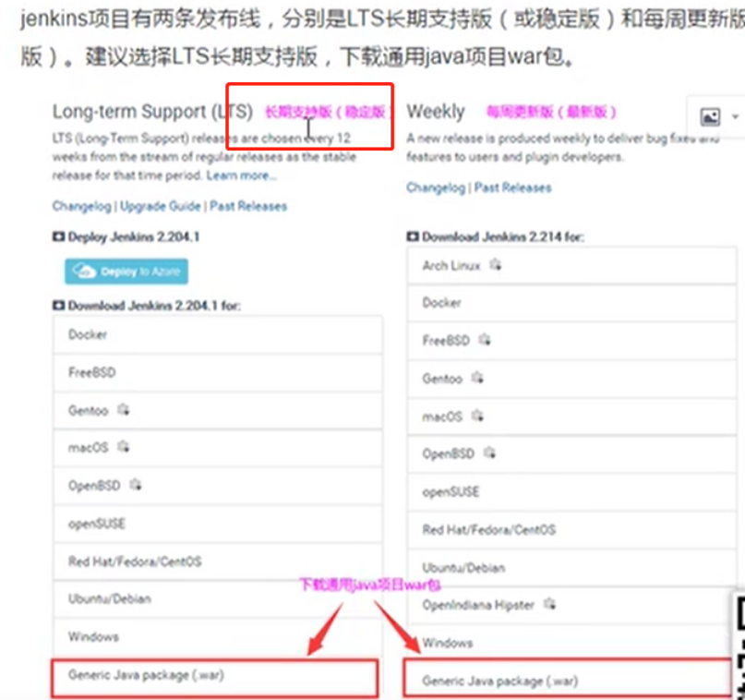Choose Docker in the LTS download list
The image size is (745, 700).
[218, 334]
